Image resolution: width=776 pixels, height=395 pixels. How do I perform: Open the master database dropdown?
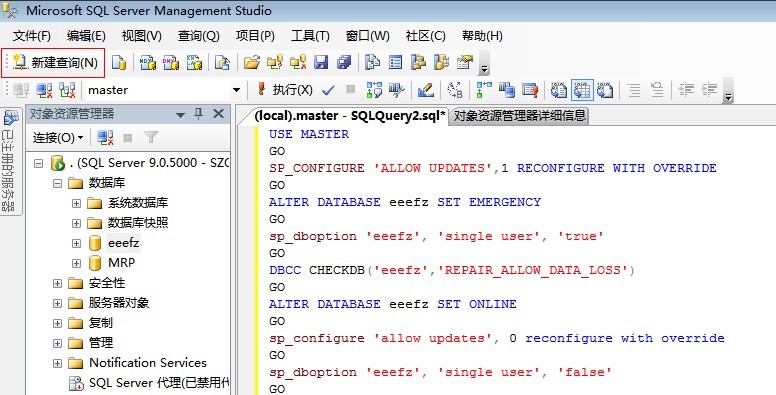point(236,90)
